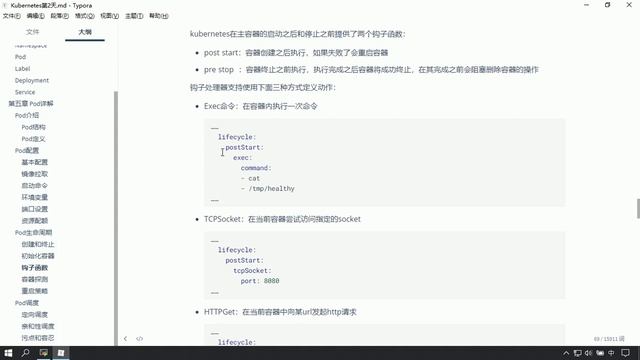The image size is (640, 360).
Task: Click the outline sidebar scrollbar thumb
Action: point(116,218)
